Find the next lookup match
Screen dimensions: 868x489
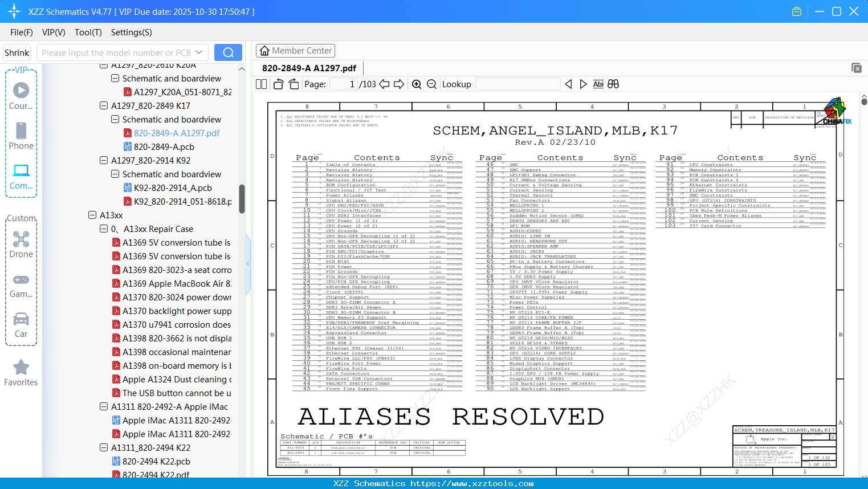point(583,84)
